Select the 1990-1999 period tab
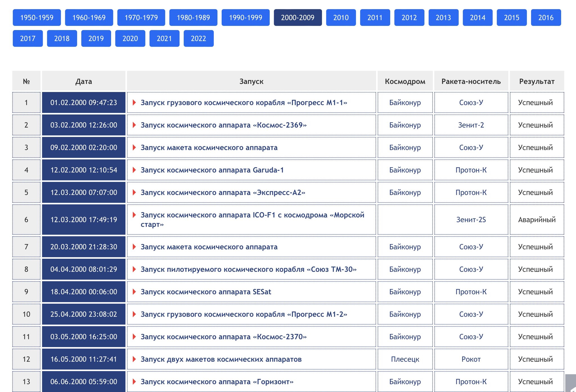 coord(245,18)
